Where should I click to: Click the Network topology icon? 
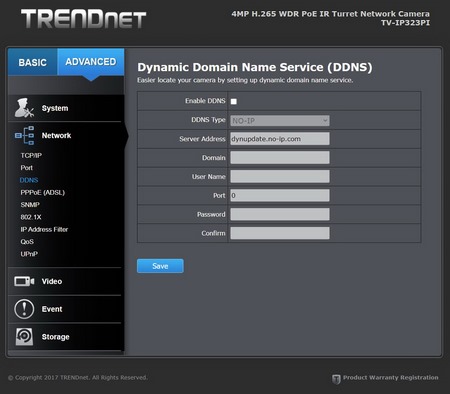pos(25,135)
